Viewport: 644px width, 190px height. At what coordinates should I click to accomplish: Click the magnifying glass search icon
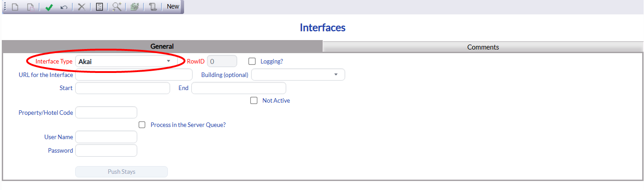click(117, 7)
